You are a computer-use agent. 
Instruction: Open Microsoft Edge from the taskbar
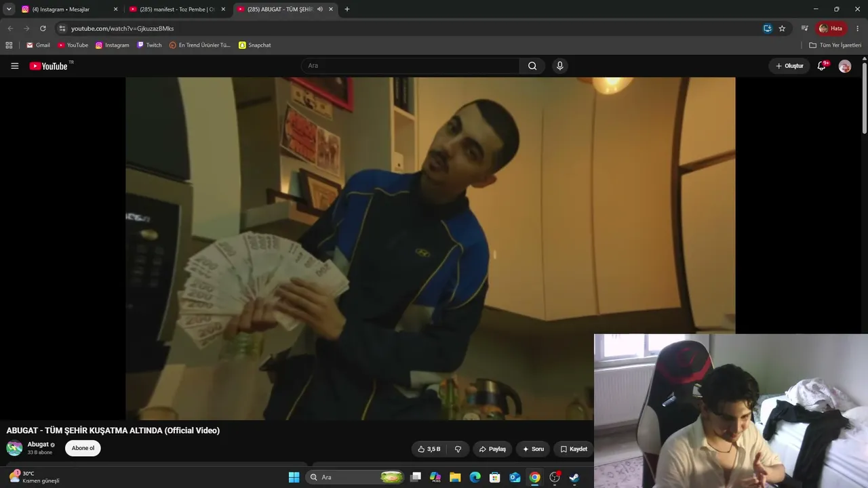click(475, 477)
